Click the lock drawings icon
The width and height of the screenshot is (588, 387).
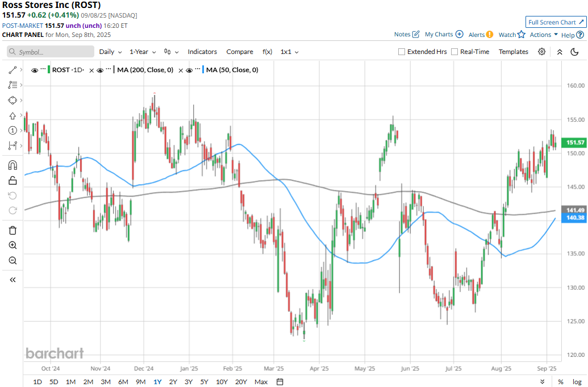(x=12, y=181)
